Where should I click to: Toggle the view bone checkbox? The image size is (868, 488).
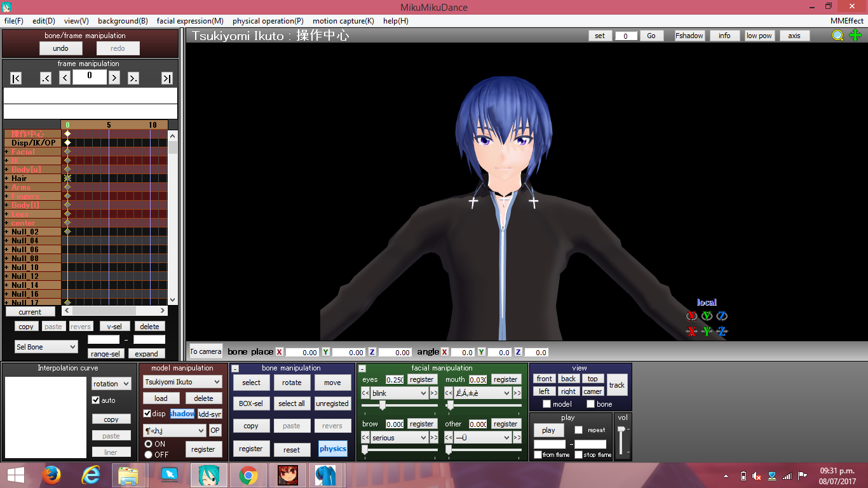click(590, 404)
